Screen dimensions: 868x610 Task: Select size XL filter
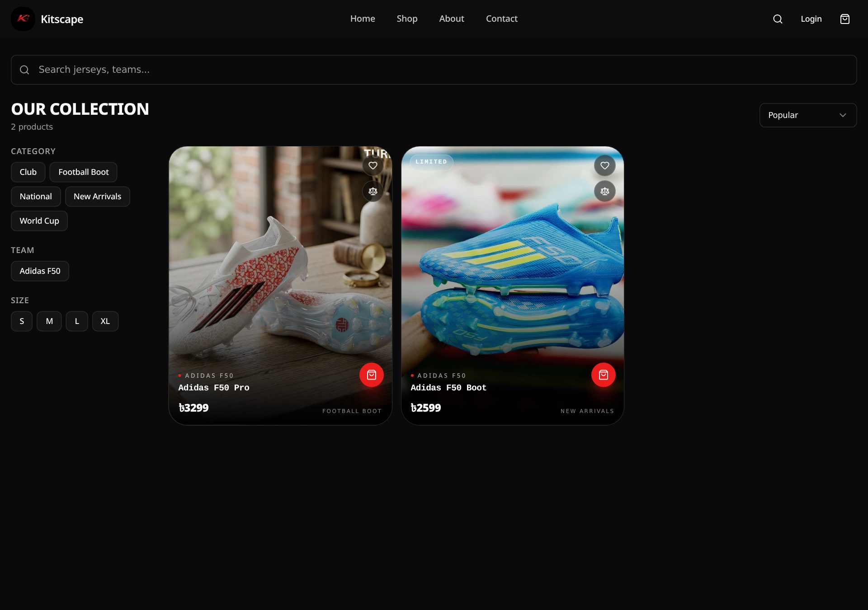(x=105, y=321)
